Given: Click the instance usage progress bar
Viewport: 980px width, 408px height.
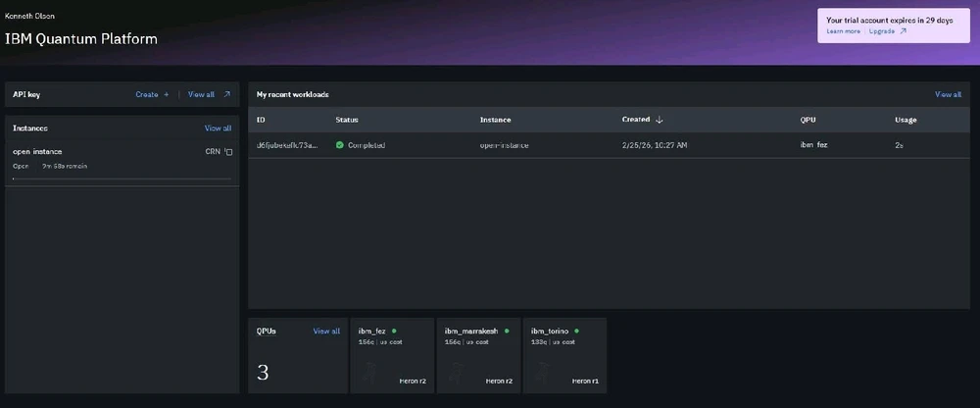Looking at the screenshot, I should coord(122,178).
